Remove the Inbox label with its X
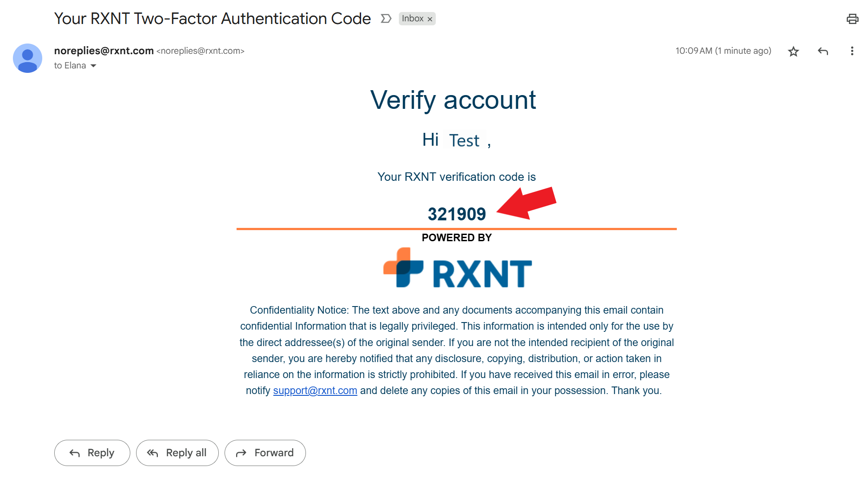This screenshot has width=868, height=490. 430,19
